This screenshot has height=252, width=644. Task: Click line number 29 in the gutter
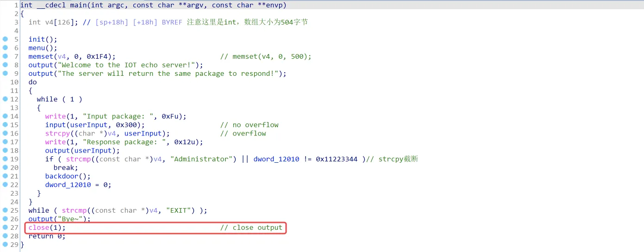[14, 245]
